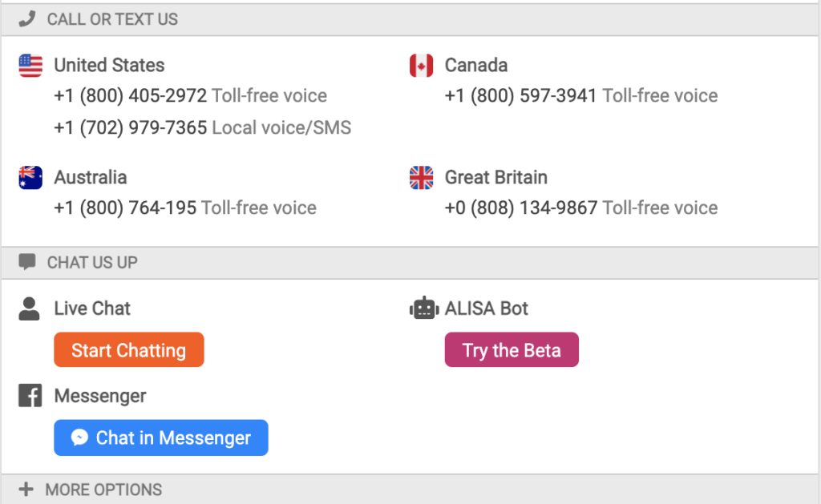Call US toll-free number +1 (800) 405-2972

click(x=131, y=96)
